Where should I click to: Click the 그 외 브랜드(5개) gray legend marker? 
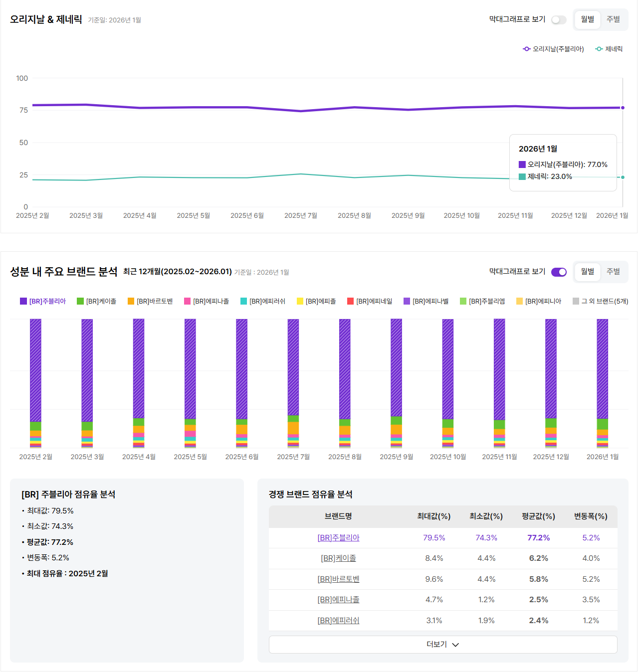pos(576,301)
